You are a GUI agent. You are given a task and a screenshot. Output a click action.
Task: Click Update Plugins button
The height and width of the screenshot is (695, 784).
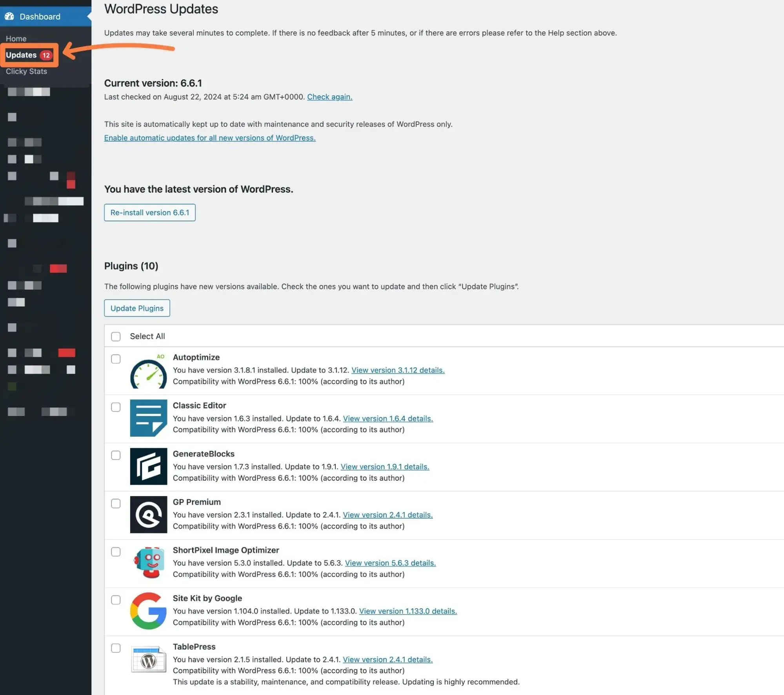[x=137, y=308]
